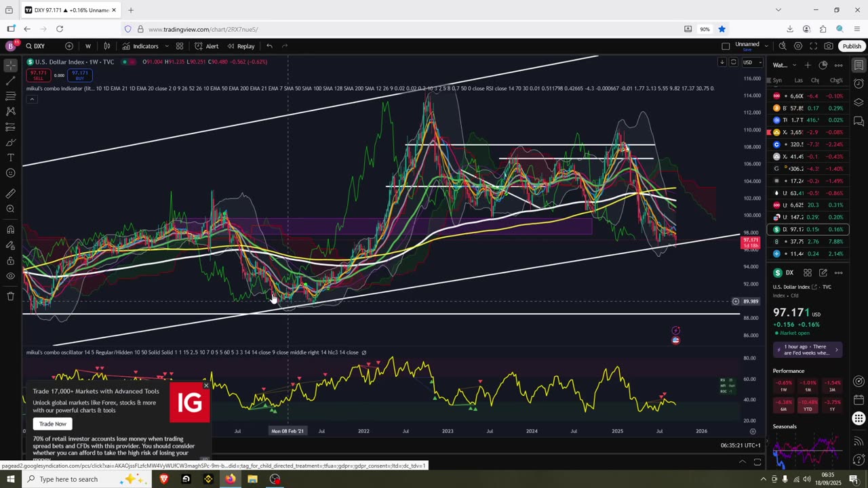Screen dimensions: 868x488
Task: Click the trash remove objects icon
Action: 10,296
